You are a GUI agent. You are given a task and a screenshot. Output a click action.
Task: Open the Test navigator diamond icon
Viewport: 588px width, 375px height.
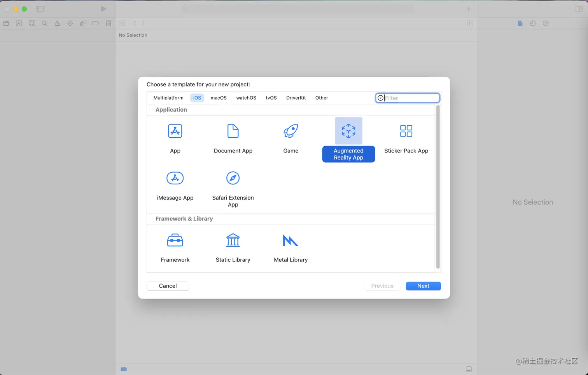(x=70, y=23)
